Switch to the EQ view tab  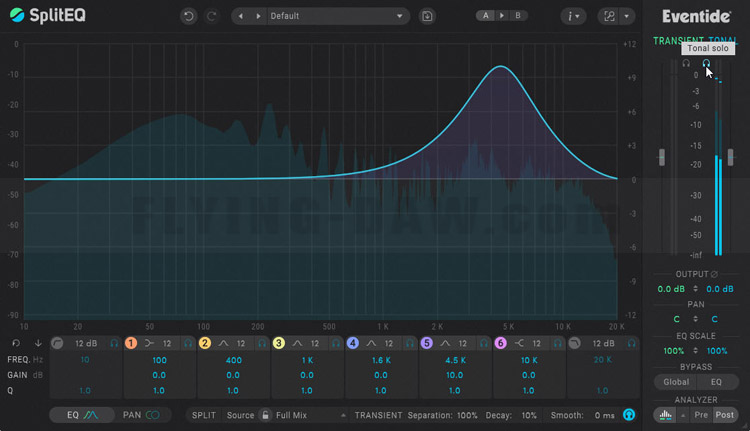(82, 415)
